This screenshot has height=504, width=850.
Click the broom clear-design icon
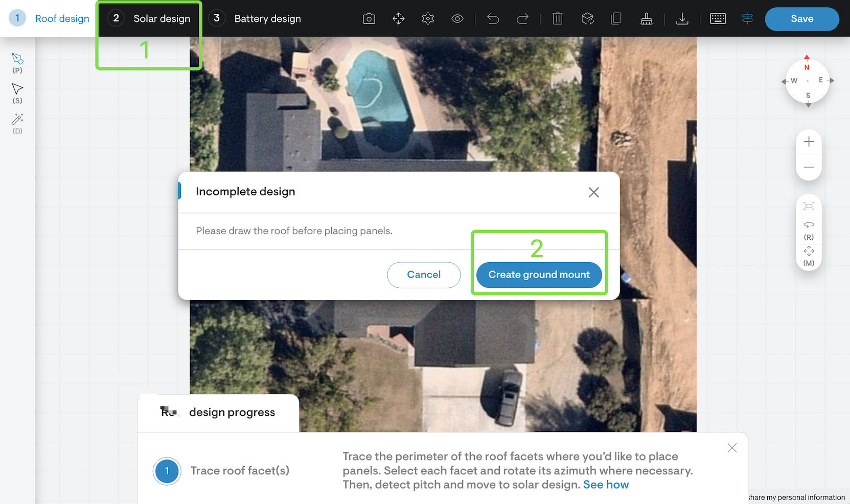point(646,19)
